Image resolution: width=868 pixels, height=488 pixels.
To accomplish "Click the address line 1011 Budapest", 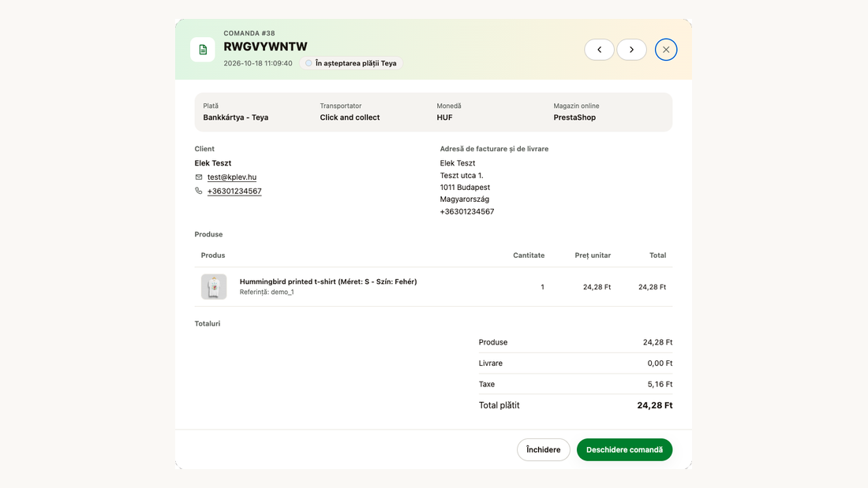I will click(x=465, y=188).
